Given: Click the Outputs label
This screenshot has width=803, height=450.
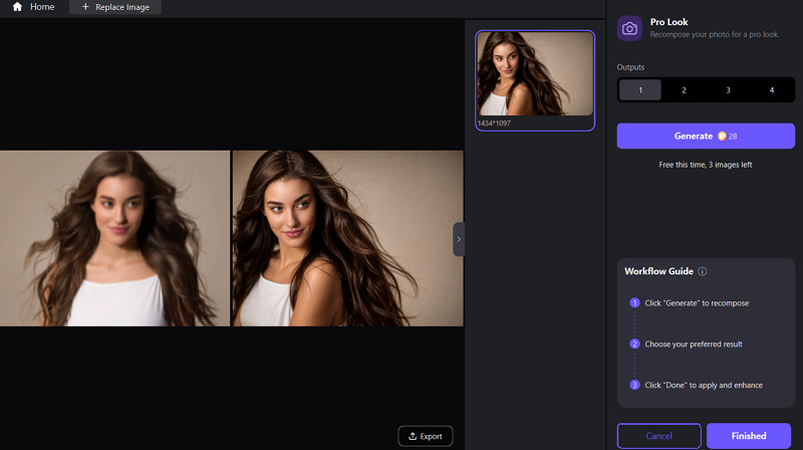Looking at the screenshot, I should pyautogui.click(x=630, y=67).
